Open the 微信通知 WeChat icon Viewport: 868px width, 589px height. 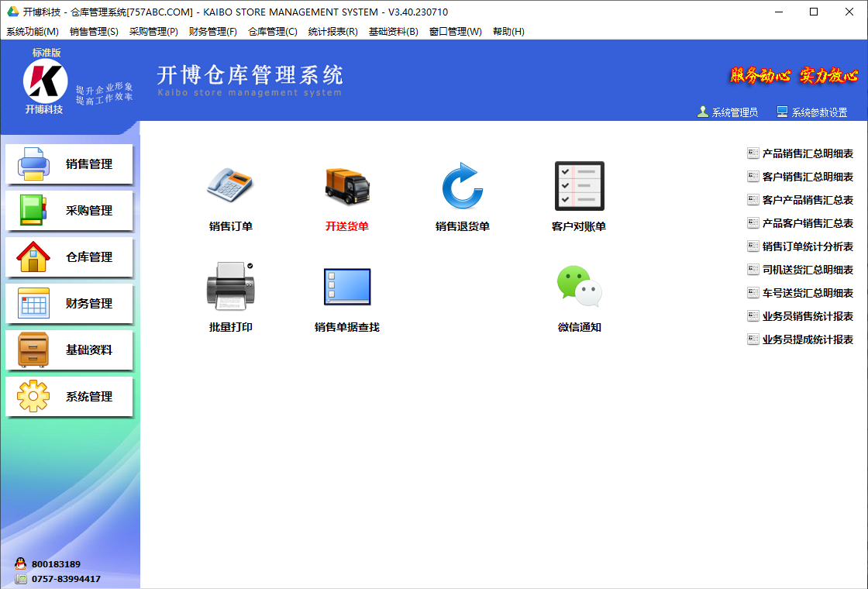coord(579,286)
